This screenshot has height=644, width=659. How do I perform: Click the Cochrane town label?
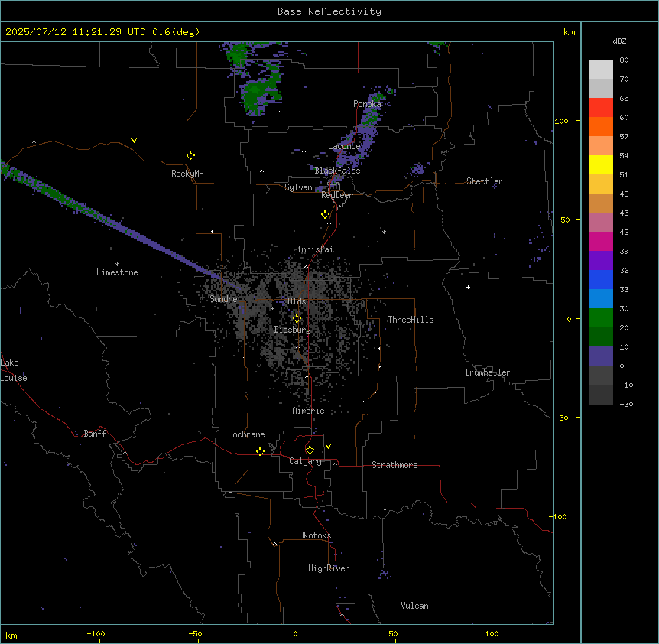pyautogui.click(x=246, y=434)
